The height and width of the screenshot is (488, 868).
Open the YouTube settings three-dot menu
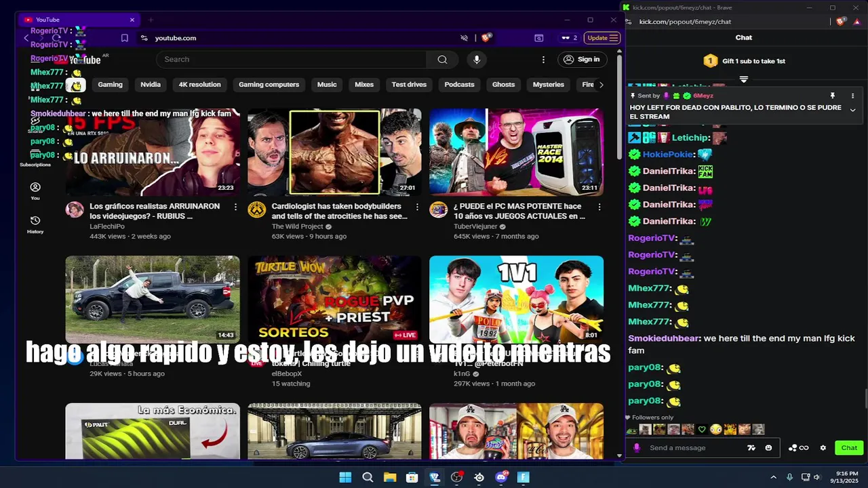543,60
